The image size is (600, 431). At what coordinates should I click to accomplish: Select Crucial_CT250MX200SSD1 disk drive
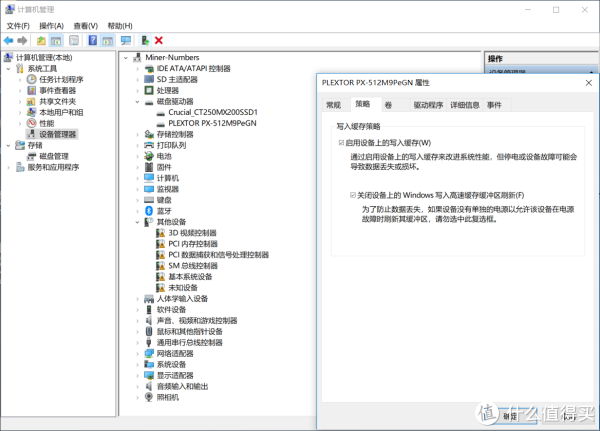click(x=213, y=112)
